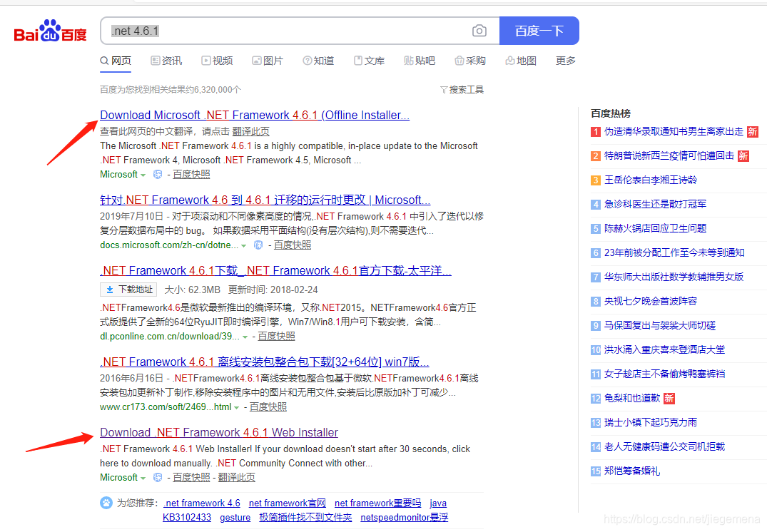The image size is (767, 532).
Task: Open hot topic 瑞士小镇下起巧克力雨
Action: (x=651, y=422)
